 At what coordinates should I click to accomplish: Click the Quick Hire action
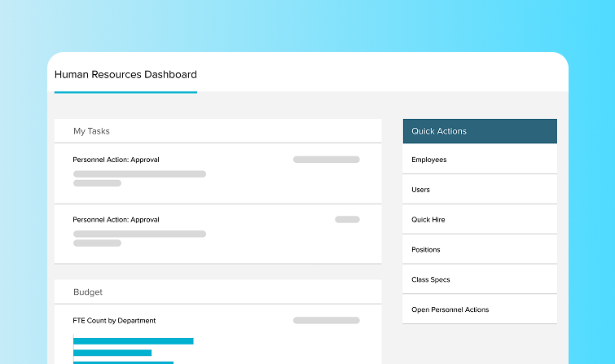point(480,220)
